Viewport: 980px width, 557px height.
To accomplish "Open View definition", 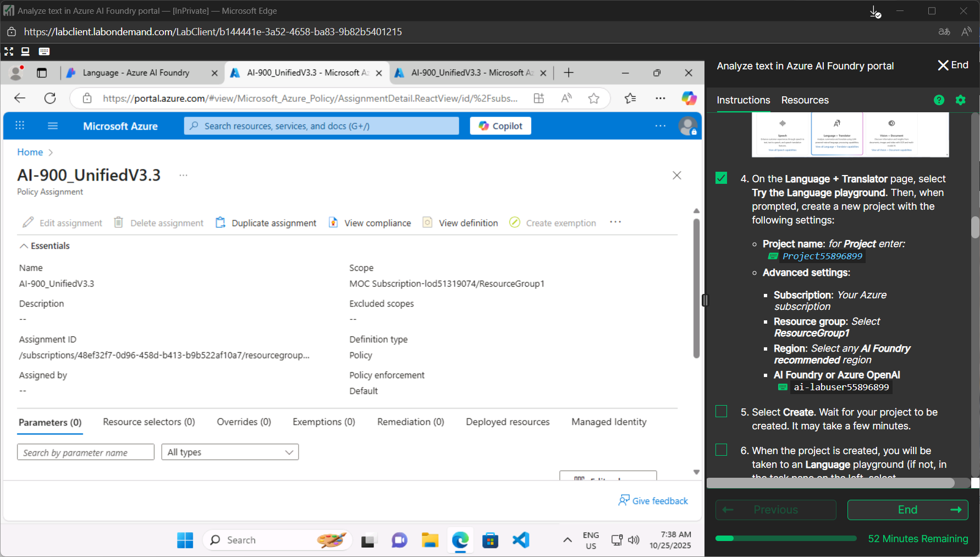I will (460, 223).
